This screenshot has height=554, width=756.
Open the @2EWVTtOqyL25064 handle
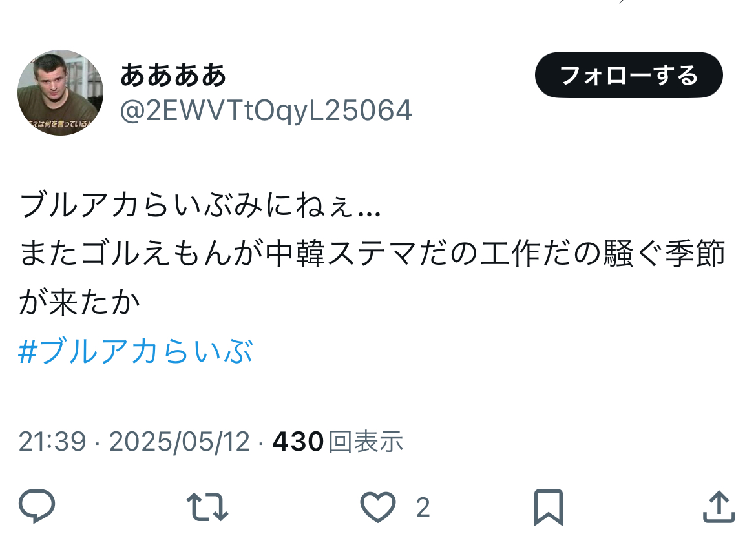coord(266,111)
